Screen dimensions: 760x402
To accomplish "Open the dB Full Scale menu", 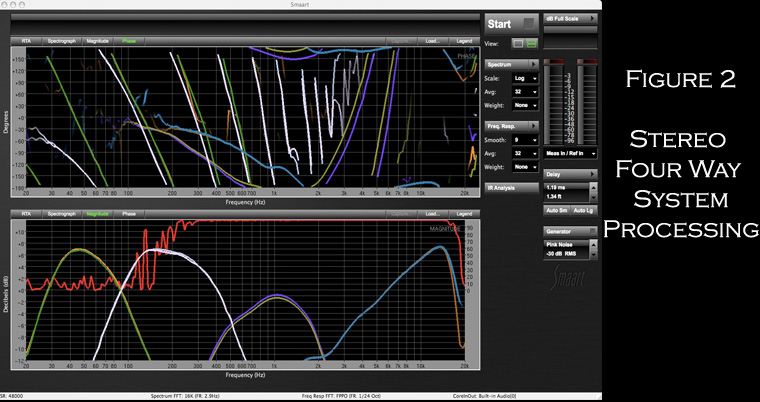I will pos(570,18).
